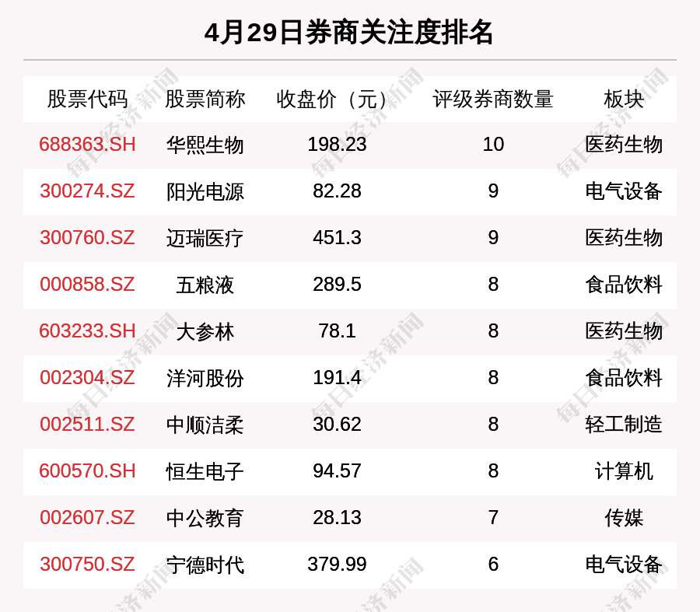Click the stock name 阳光电源
Image resolution: width=700 pixels, height=612 pixels.
pyautogui.click(x=205, y=192)
